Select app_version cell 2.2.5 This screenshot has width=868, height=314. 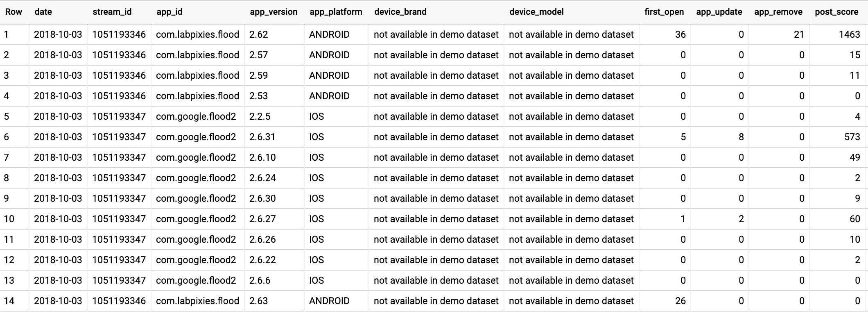coord(260,116)
